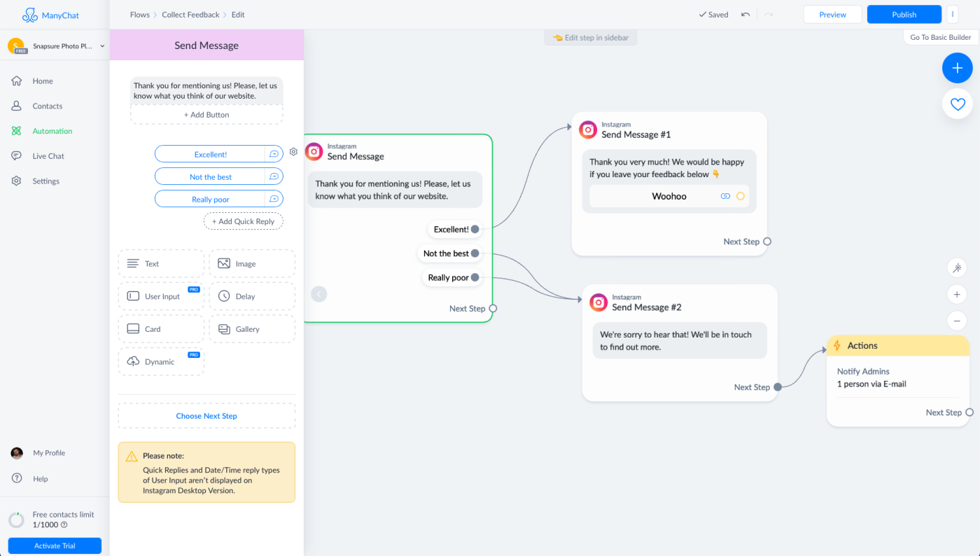Click the heart favorites icon
This screenshot has width=980, height=556.
pyautogui.click(x=957, y=104)
